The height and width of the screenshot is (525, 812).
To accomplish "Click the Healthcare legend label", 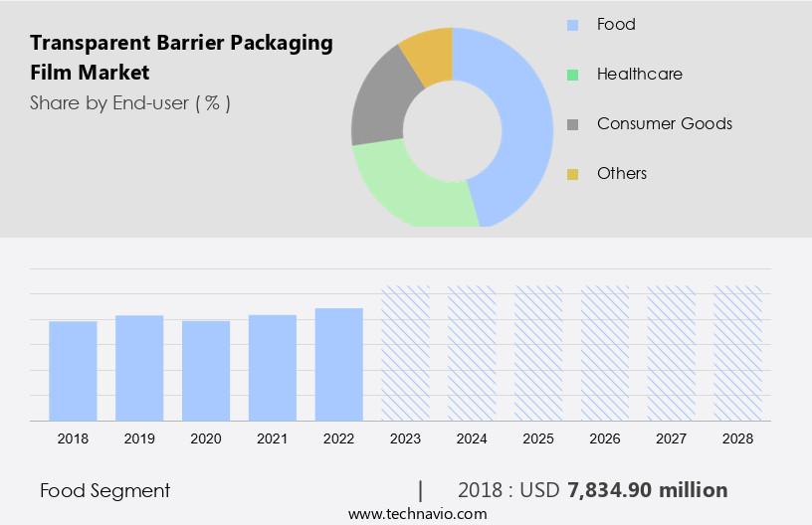I will point(639,75).
